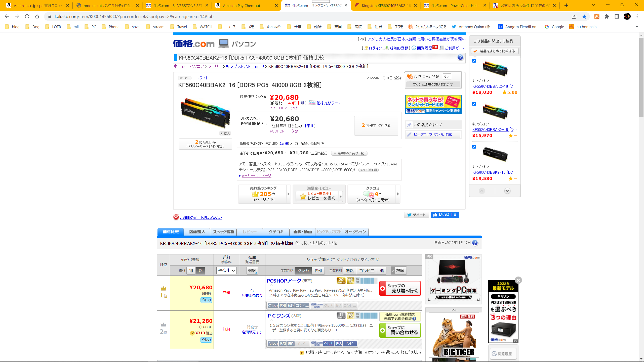Click ショップの売り場へ行く red button
This screenshot has width=644, height=362.
(x=400, y=288)
